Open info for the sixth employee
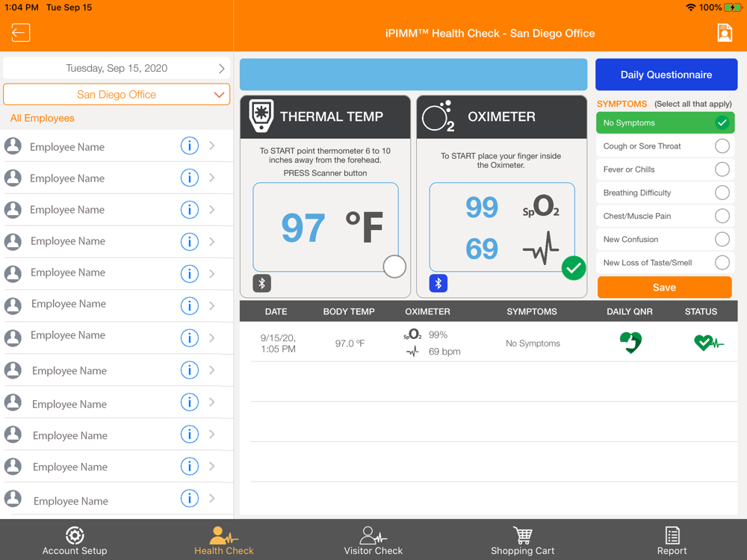This screenshot has width=747, height=560. [x=190, y=305]
